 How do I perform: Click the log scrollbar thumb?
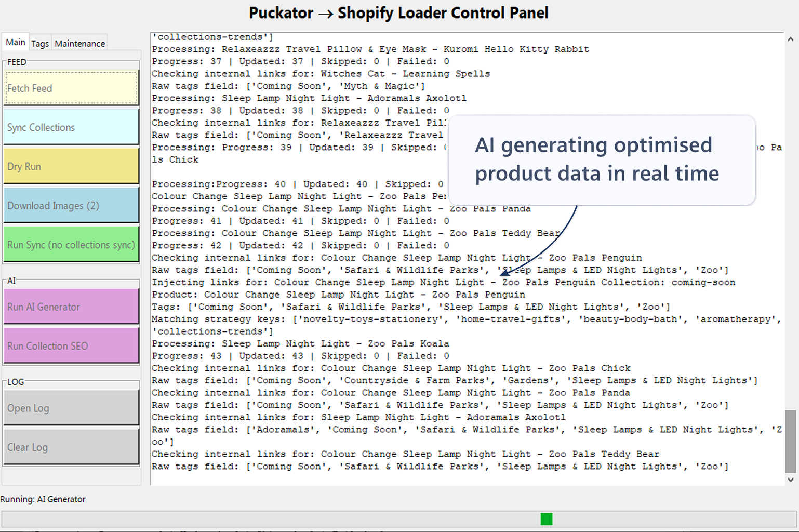pos(790,441)
